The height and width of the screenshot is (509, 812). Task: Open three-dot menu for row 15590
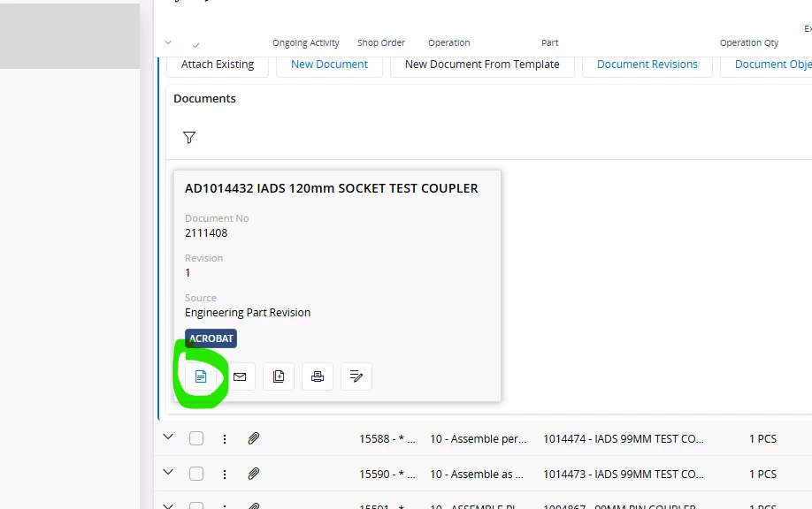click(x=225, y=475)
